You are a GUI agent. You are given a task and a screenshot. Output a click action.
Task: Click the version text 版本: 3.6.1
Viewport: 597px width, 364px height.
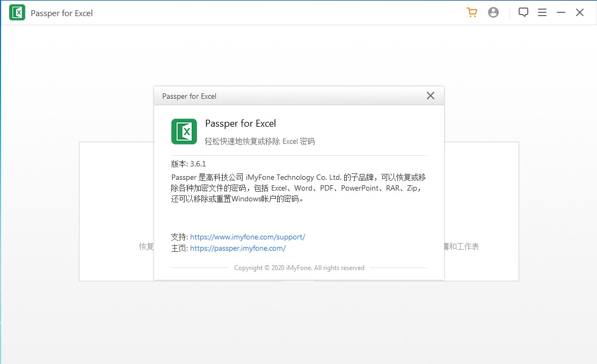point(188,164)
